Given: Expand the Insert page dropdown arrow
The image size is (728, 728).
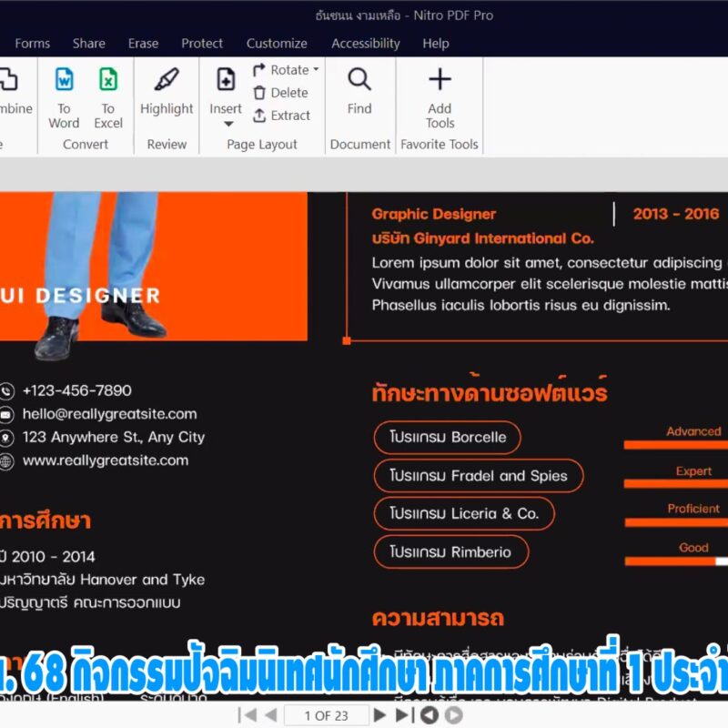Looking at the screenshot, I should coord(227,124).
